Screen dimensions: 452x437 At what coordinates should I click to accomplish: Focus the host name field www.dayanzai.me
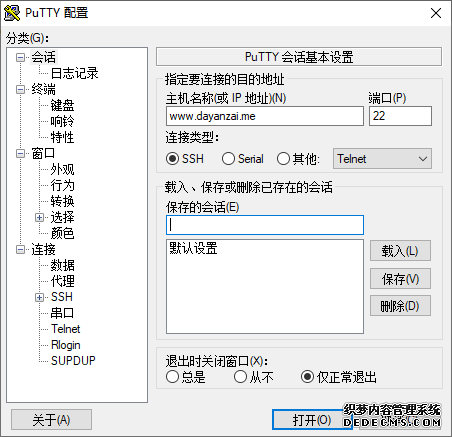coord(265,116)
